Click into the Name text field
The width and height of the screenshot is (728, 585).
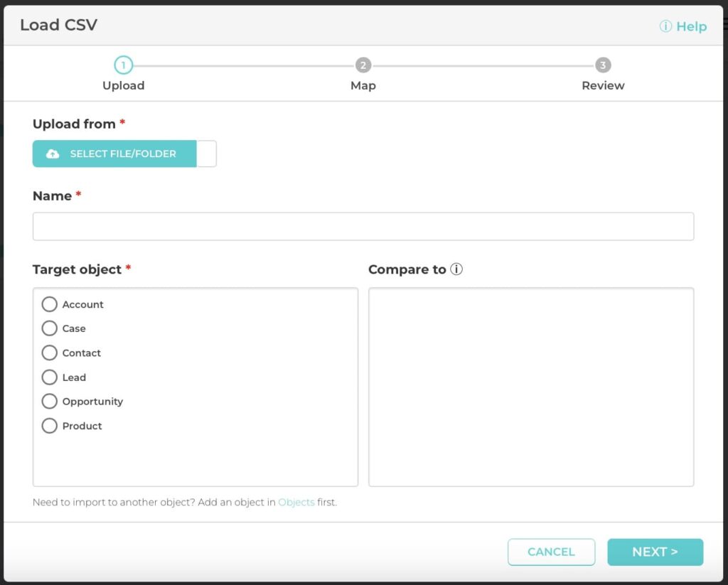tap(363, 227)
